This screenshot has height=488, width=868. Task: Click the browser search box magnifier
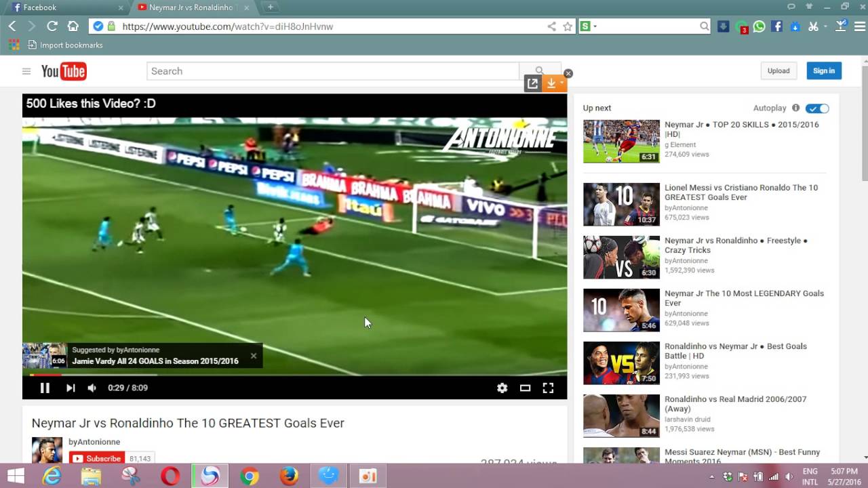705,26
